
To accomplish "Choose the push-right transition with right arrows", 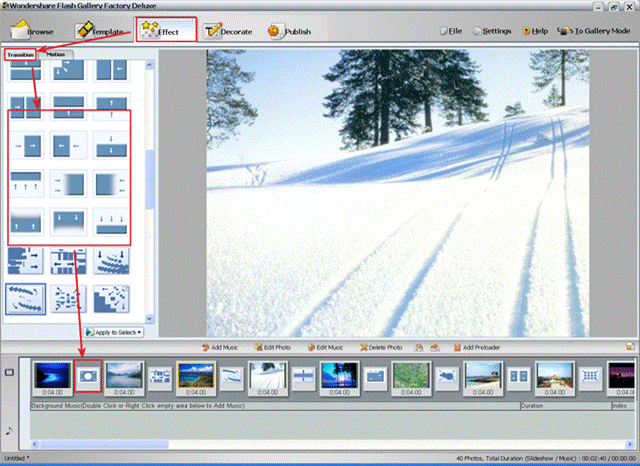I will (x=26, y=145).
